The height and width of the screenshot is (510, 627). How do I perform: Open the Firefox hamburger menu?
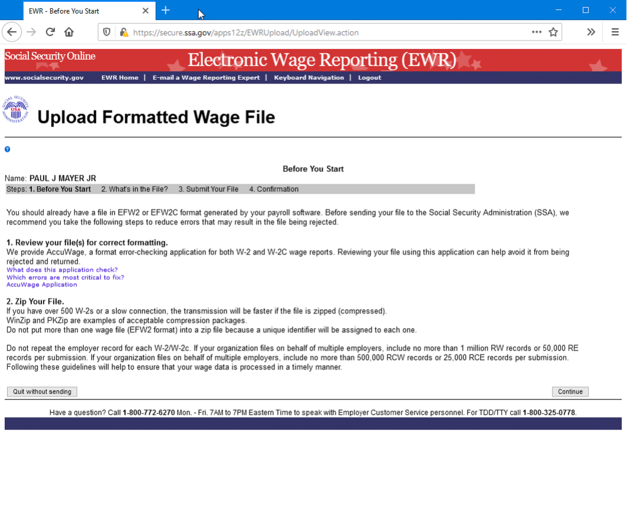[x=614, y=32]
